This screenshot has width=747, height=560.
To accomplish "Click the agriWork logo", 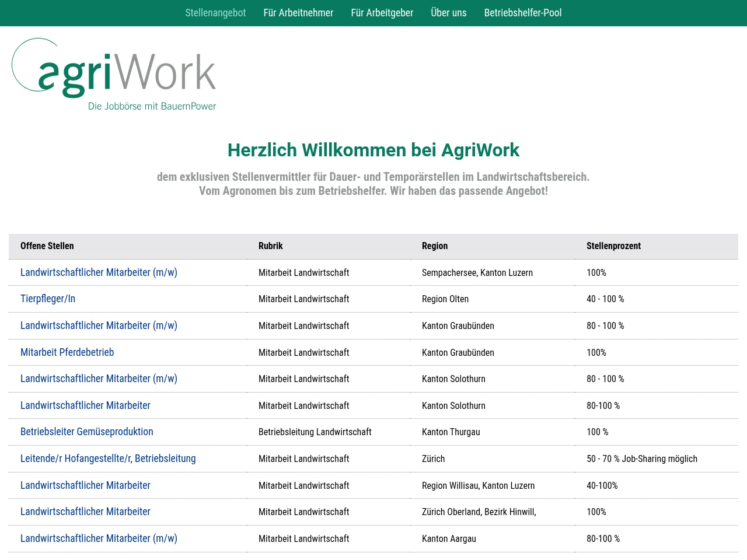I will pos(114,74).
